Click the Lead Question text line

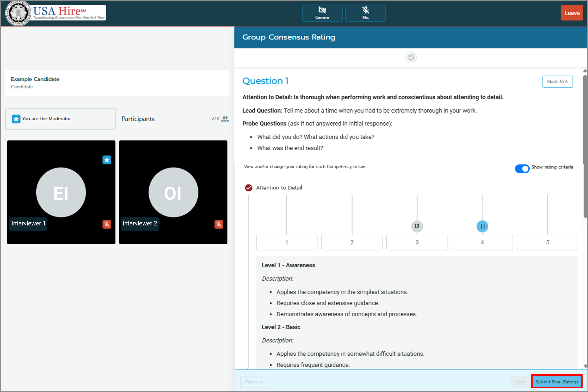point(360,110)
